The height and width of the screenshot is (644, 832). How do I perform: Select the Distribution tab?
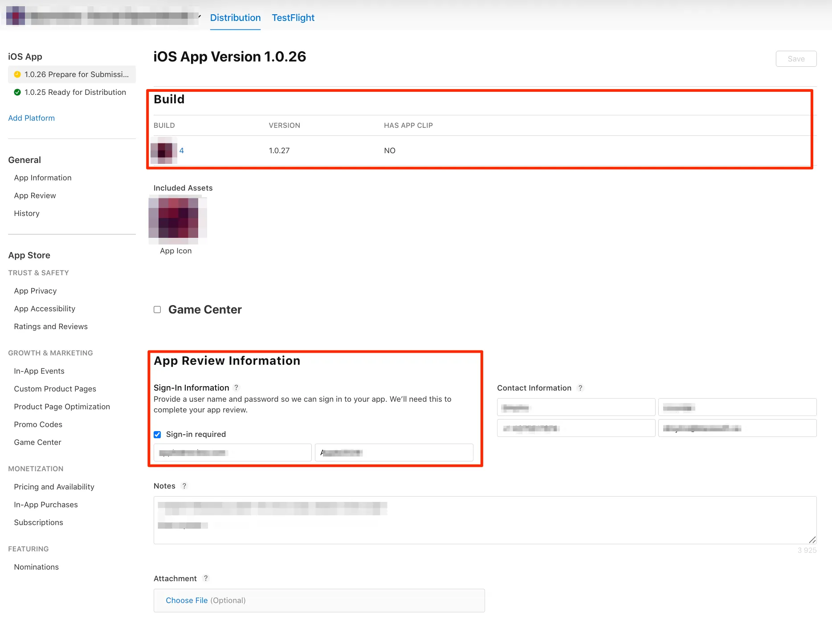point(235,17)
